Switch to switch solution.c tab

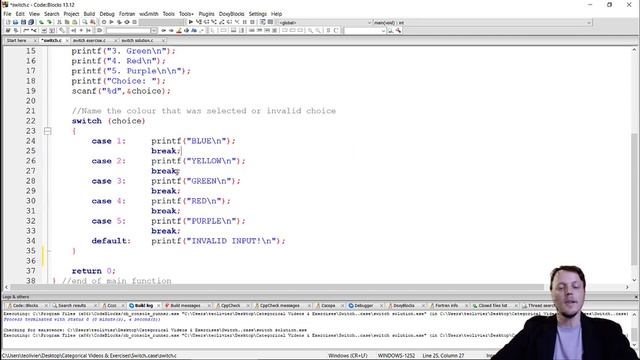(x=137, y=40)
